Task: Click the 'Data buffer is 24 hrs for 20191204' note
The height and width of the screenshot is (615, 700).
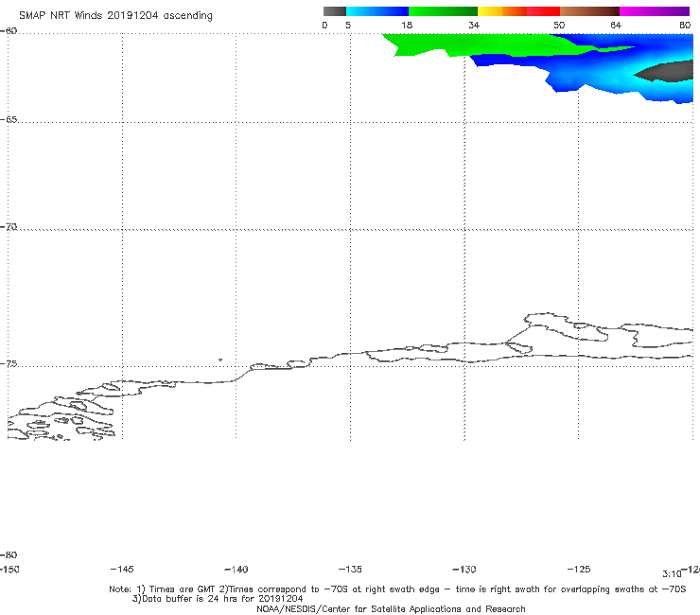Action: pyautogui.click(x=218, y=599)
